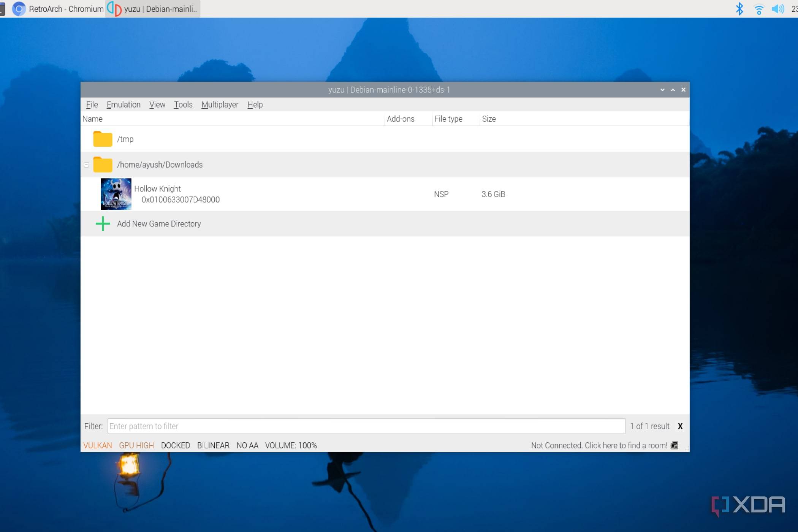798x532 pixels.
Task: Change the NO AA anti-aliasing setting
Action: (x=247, y=445)
